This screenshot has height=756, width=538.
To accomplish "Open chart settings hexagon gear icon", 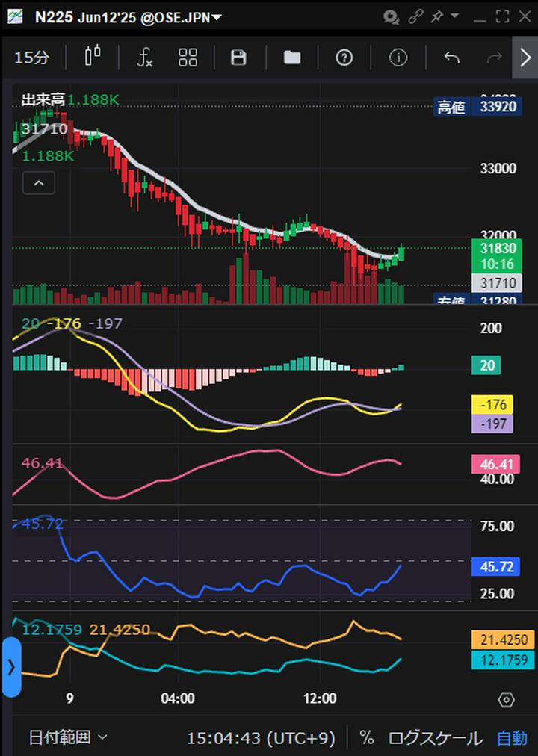I will 506,700.
